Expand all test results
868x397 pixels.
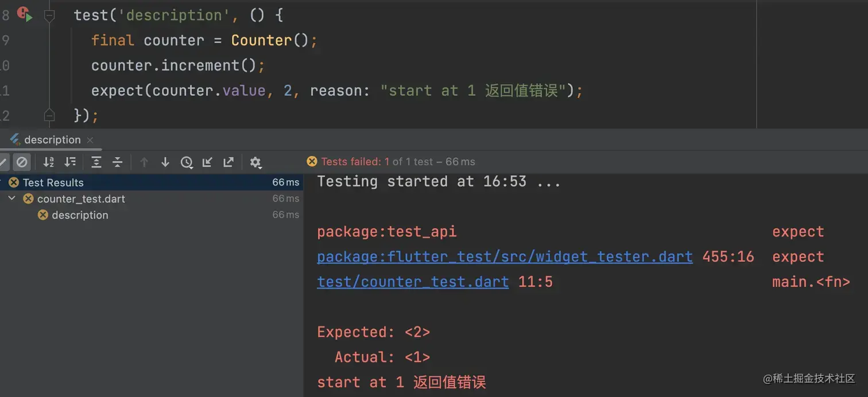pos(96,162)
